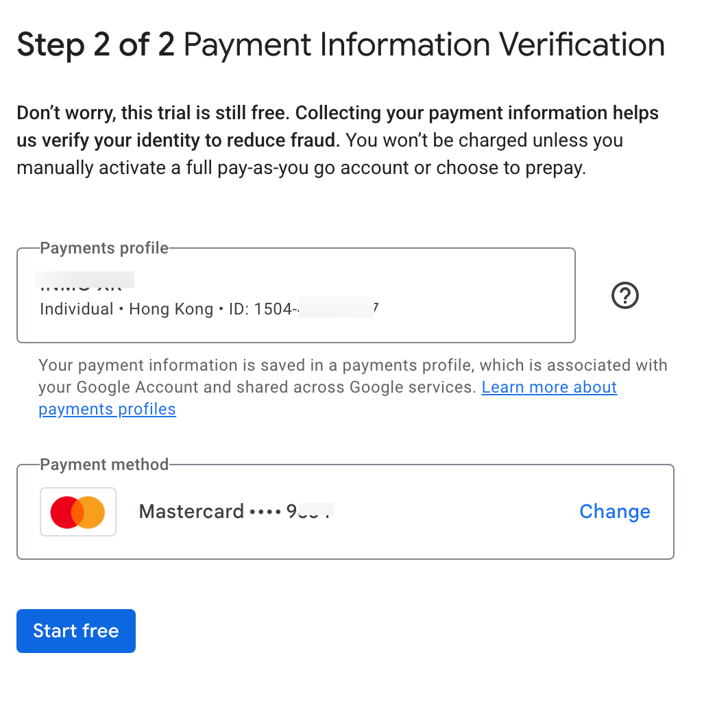Click the Individual Hong Kong profile text
728x703 pixels.
(x=126, y=309)
